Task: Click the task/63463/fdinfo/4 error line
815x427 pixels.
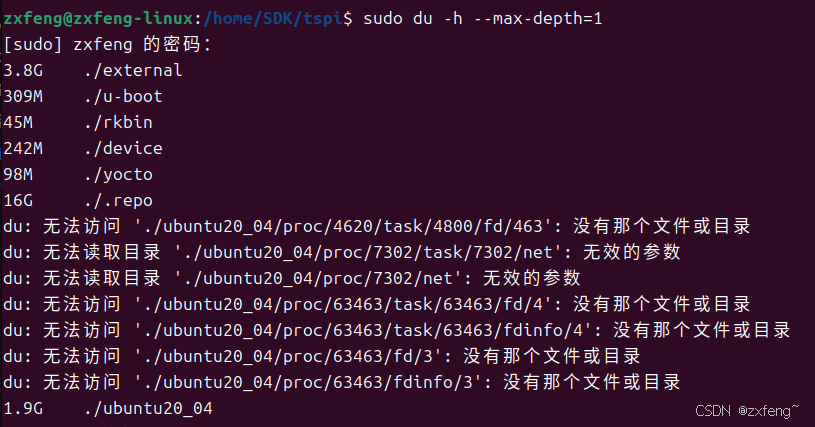Action: tap(397, 330)
